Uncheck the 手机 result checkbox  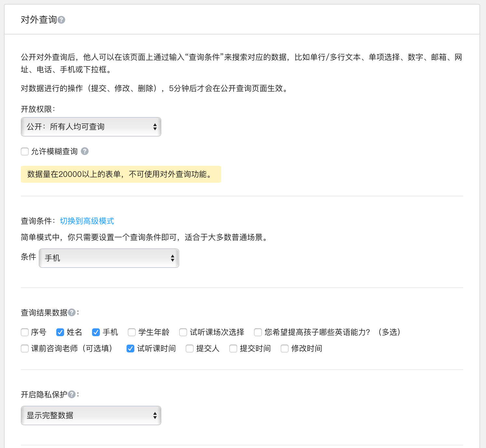click(96, 332)
